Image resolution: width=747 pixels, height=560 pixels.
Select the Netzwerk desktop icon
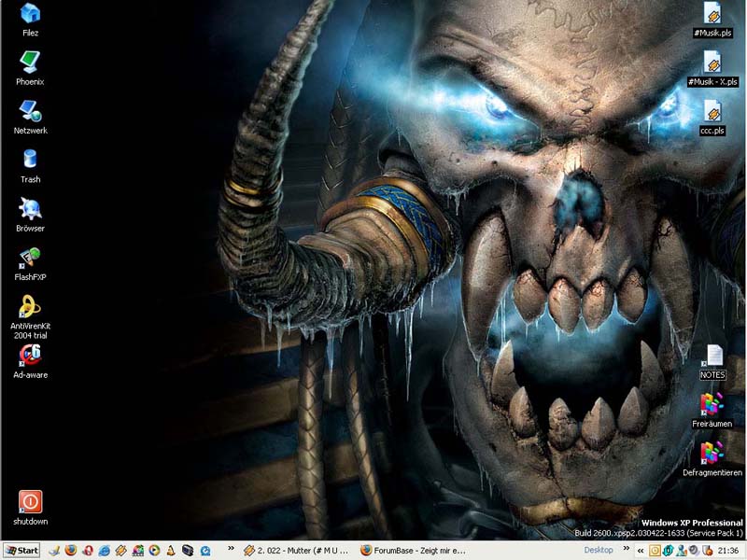coord(30,118)
